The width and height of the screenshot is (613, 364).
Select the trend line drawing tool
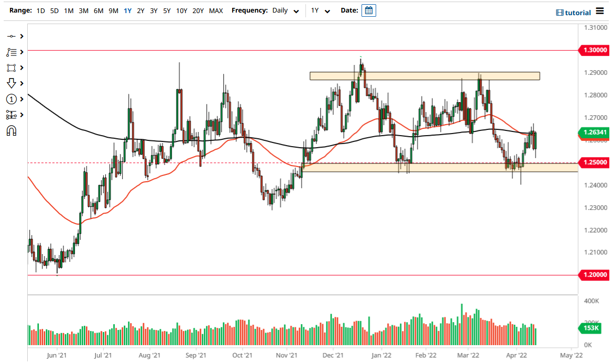(10, 36)
